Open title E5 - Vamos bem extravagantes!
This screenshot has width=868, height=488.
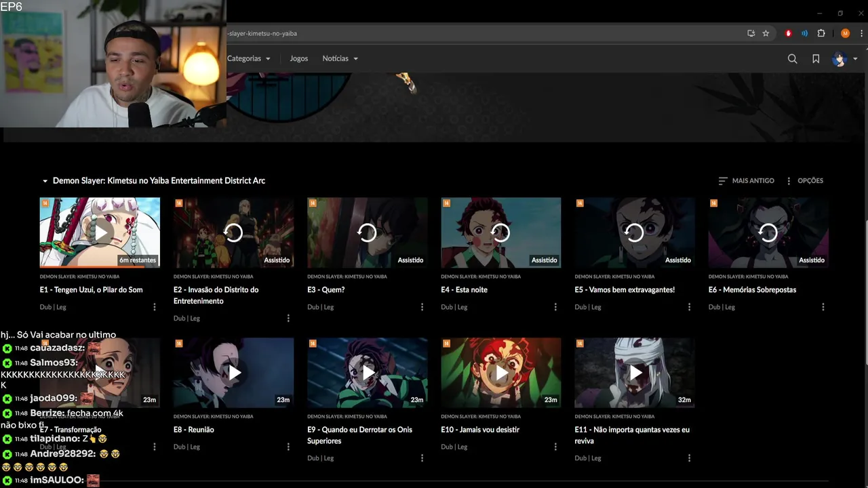coord(625,290)
